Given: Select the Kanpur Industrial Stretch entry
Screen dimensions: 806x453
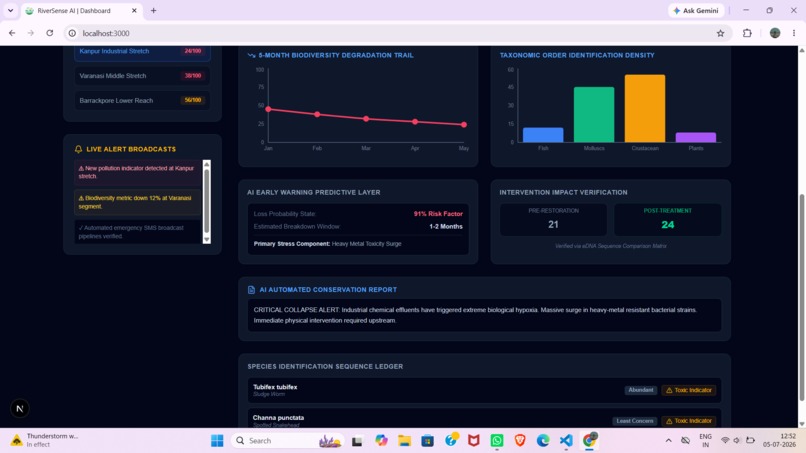Looking at the screenshot, I should click(x=142, y=53).
